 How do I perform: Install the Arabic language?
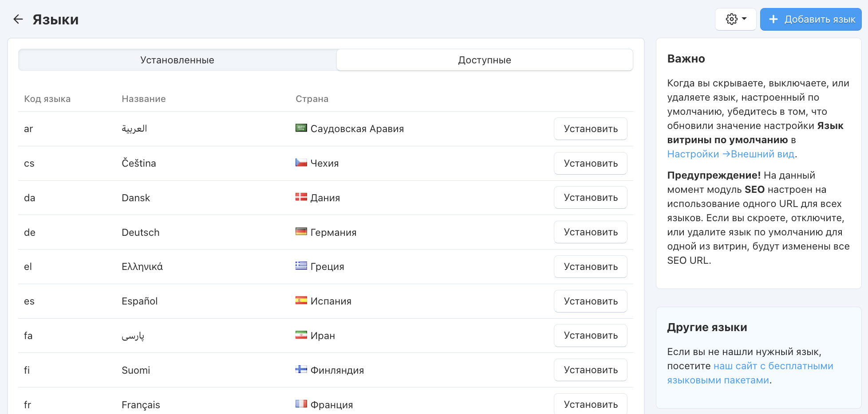[x=590, y=129]
